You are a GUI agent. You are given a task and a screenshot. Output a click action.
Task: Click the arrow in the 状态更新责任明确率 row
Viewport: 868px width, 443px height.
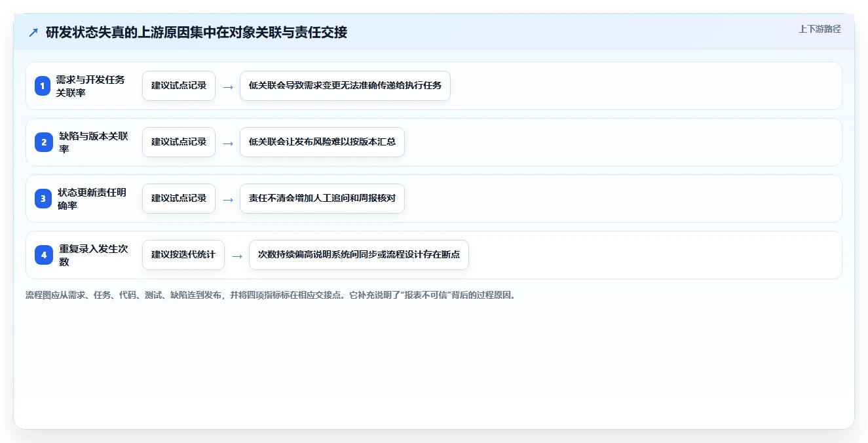[228, 199]
